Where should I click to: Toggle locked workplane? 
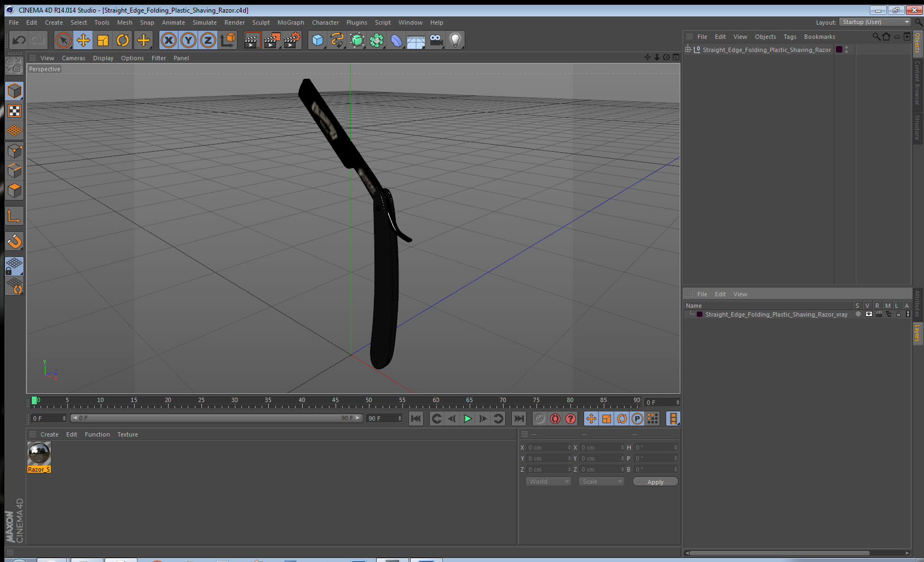click(x=14, y=266)
